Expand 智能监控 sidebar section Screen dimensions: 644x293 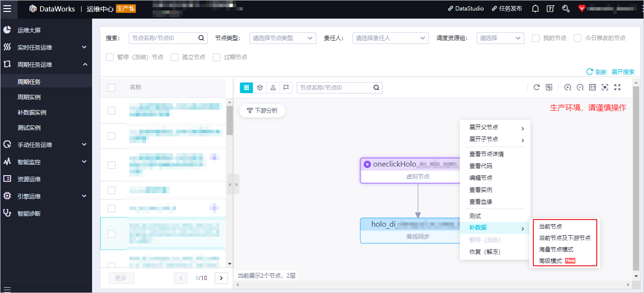46,162
